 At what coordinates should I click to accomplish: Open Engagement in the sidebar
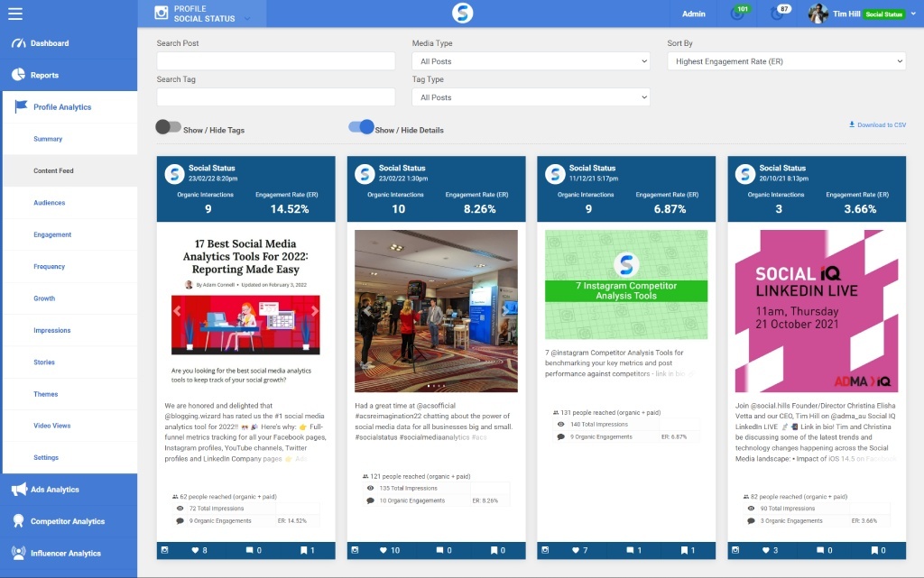click(52, 234)
